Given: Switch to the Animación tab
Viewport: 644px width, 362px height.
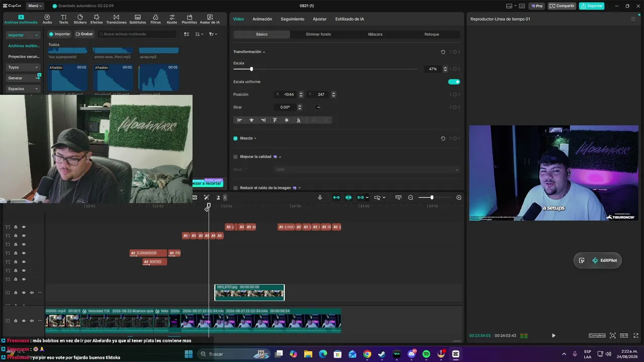Looking at the screenshot, I should pyautogui.click(x=262, y=19).
